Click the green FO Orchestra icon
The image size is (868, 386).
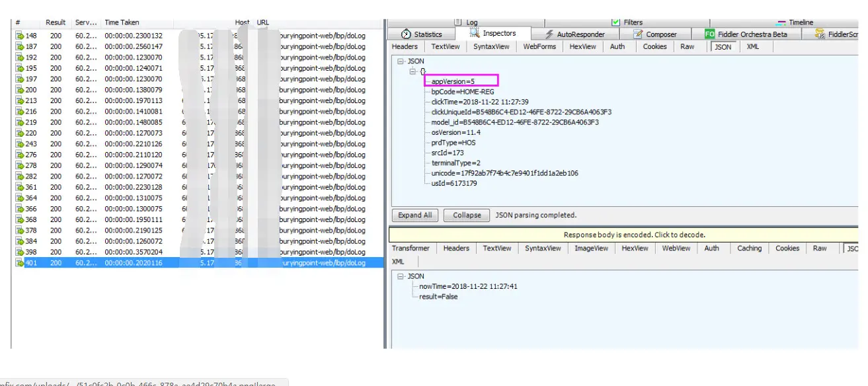click(709, 34)
